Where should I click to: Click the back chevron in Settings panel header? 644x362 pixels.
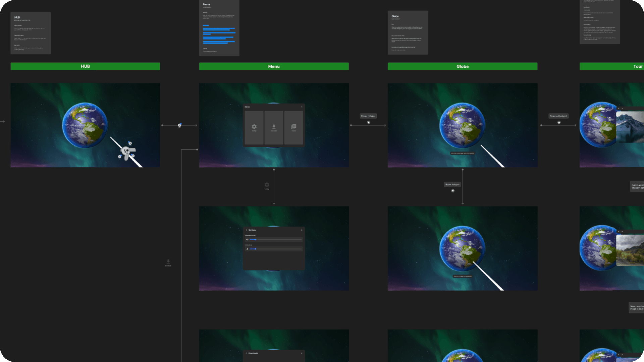246,230
